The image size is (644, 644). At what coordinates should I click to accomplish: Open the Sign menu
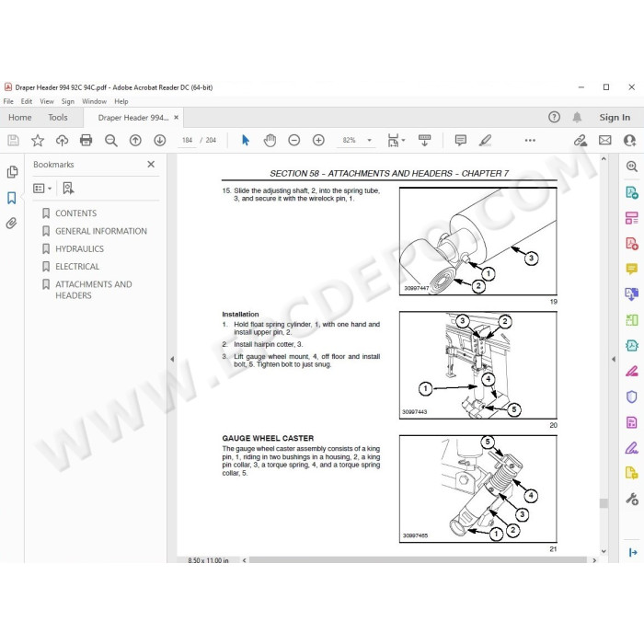click(x=68, y=101)
